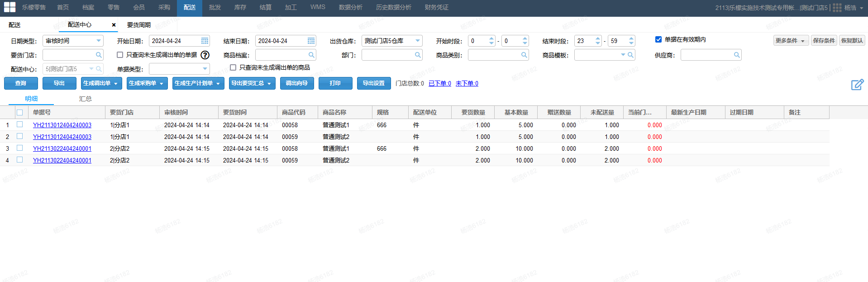Click the 导出设置 button
This screenshot has width=868, height=282.
(x=374, y=83)
